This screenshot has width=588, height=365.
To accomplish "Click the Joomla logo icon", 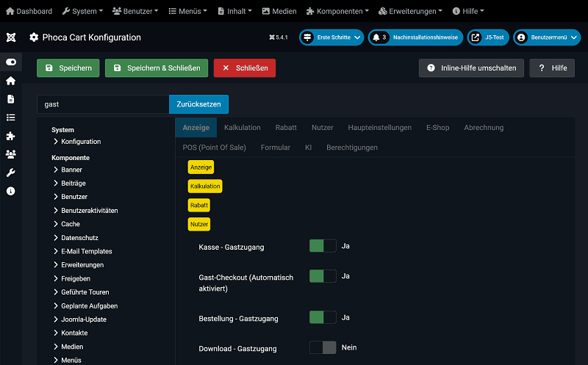I will (10, 37).
